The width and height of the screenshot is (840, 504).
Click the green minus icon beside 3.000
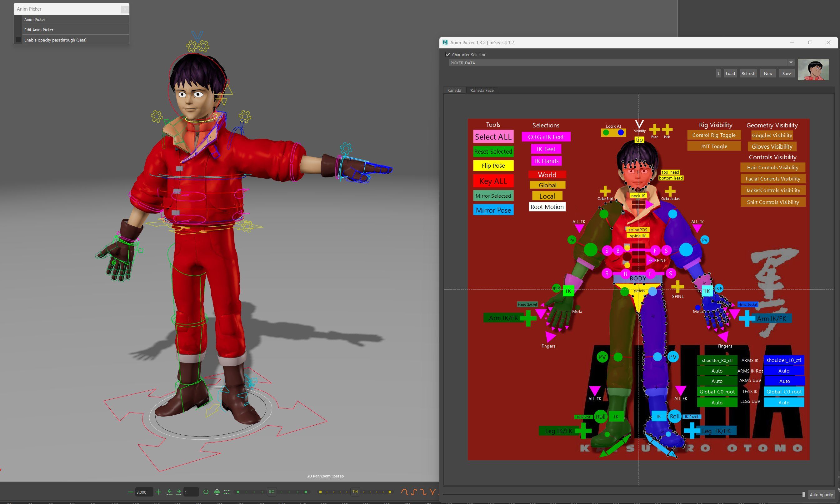coord(131,492)
